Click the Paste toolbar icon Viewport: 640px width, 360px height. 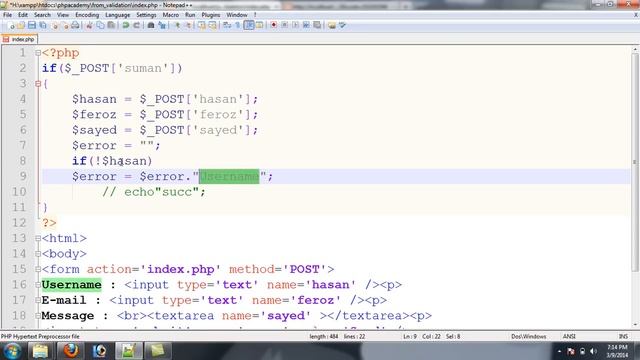coord(111,25)
